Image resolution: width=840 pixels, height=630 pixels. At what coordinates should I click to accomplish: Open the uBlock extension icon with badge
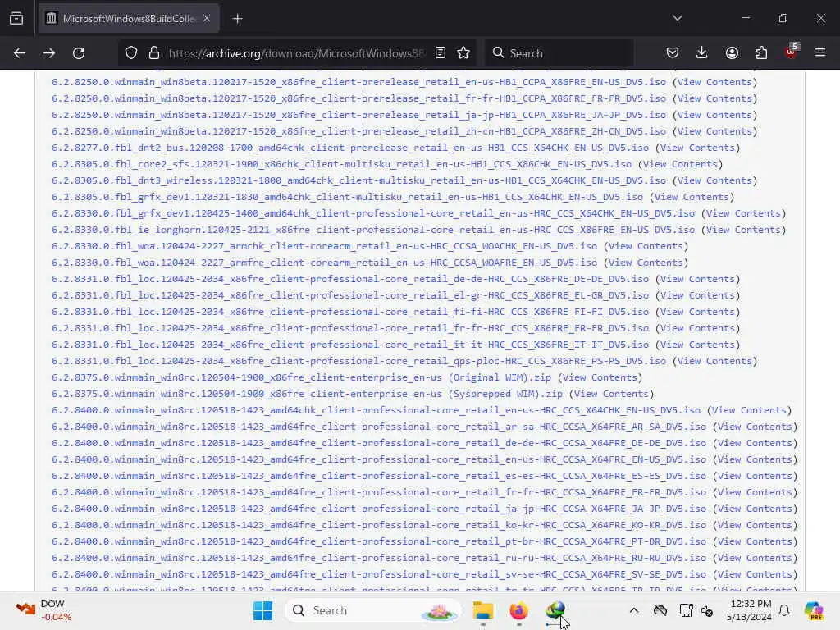pos(792,52)
